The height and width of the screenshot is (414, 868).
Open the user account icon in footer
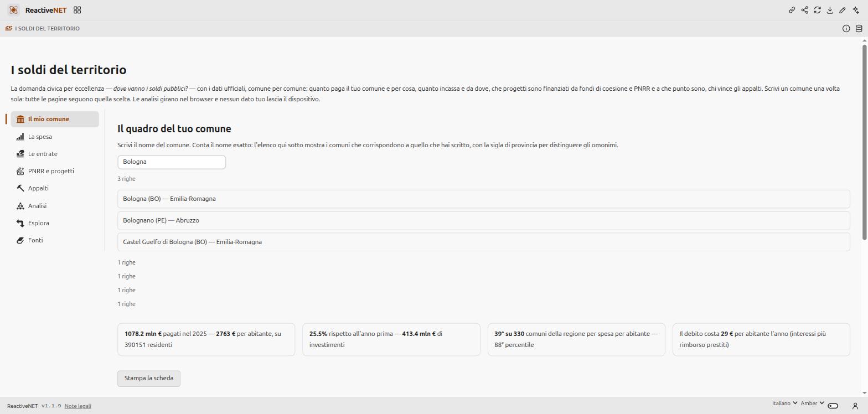(x=855, y=406)
